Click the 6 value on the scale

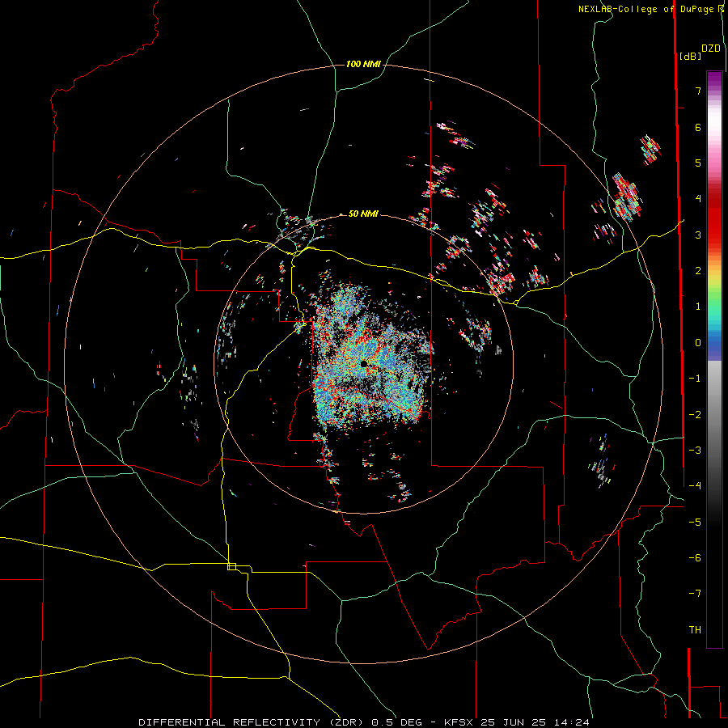coord(698,127)
